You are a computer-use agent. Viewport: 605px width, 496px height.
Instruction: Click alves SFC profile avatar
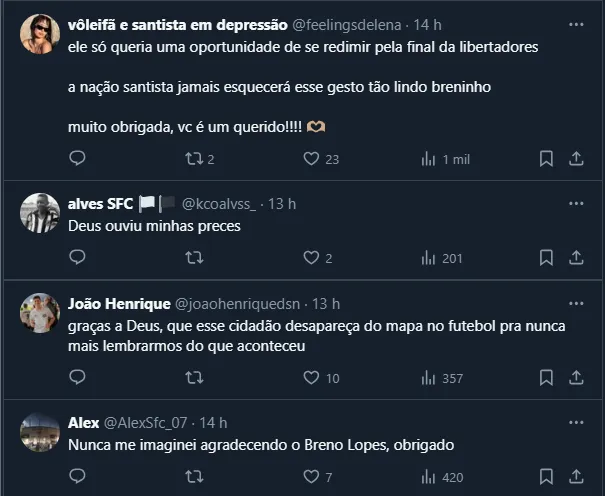pyautogui.click(x=40, y=212)
